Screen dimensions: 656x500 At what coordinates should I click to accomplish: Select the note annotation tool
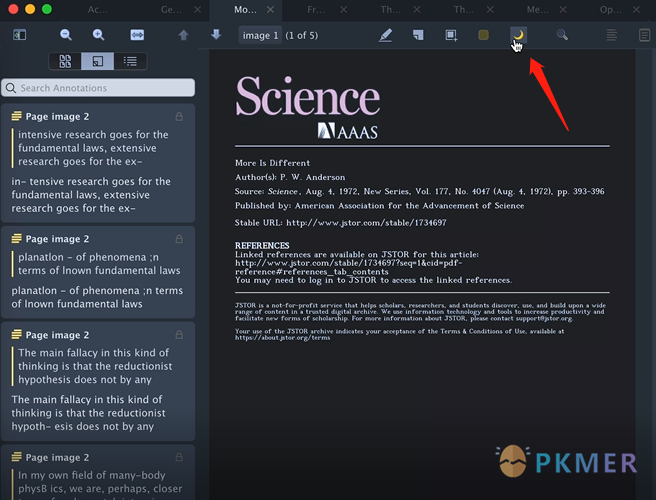(x=418, y=35)
